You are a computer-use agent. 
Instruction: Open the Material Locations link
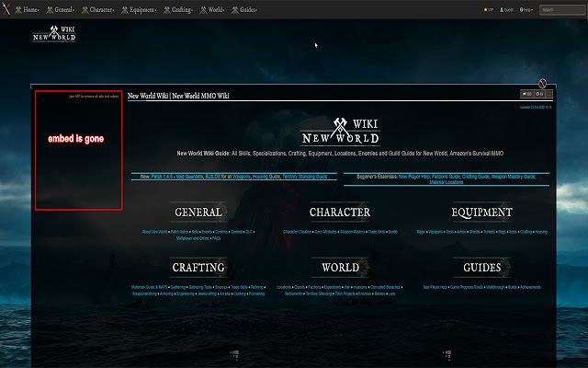tap(447, 182)
